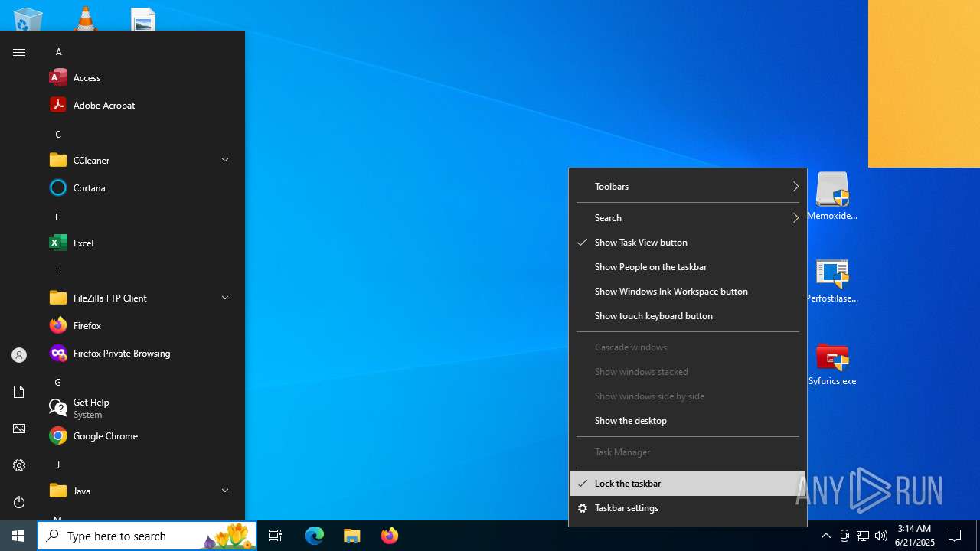Open Documents from the Start sidebar
This screenshot has width=980, height=551.
coord(19,392)
